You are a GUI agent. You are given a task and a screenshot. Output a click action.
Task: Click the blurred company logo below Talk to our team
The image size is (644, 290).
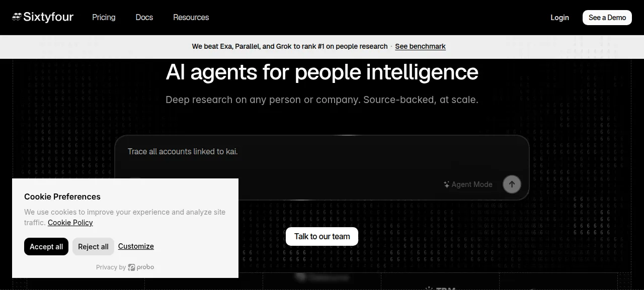tap(322, 277)
